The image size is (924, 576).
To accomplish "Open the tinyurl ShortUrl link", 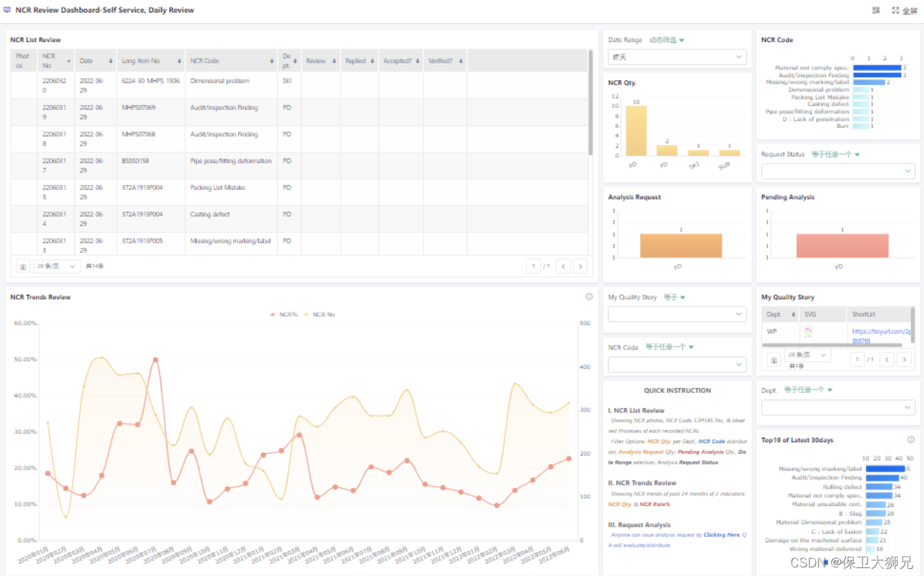I will click(881, 336).
